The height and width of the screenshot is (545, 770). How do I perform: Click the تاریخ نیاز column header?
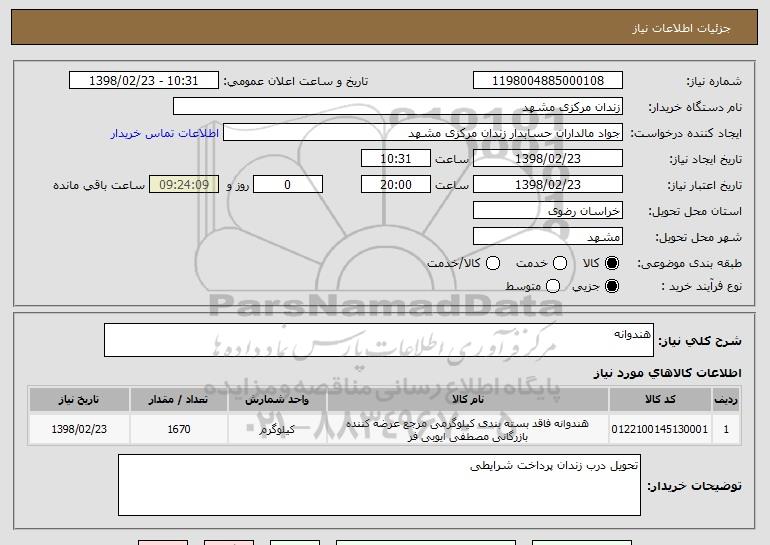pos(79,400)
